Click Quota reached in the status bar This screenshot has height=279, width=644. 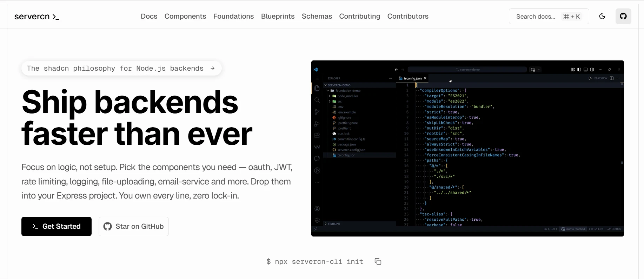click(573, 229)
